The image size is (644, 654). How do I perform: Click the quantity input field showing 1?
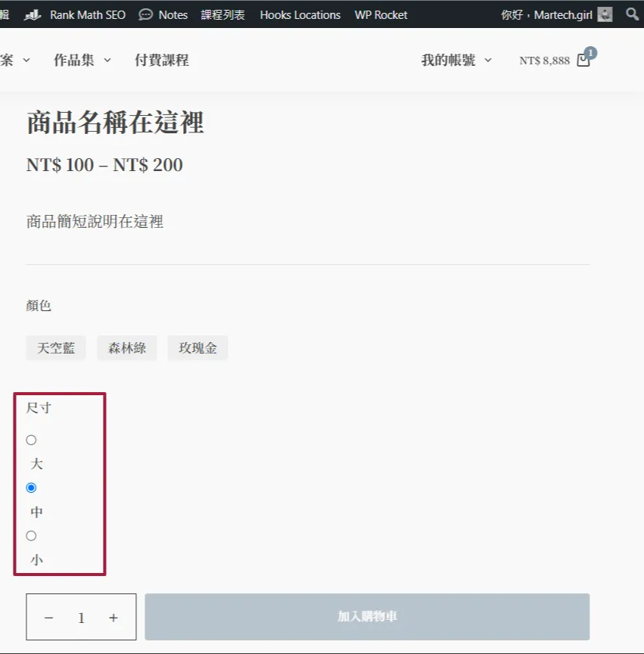(x=81, y=618)
